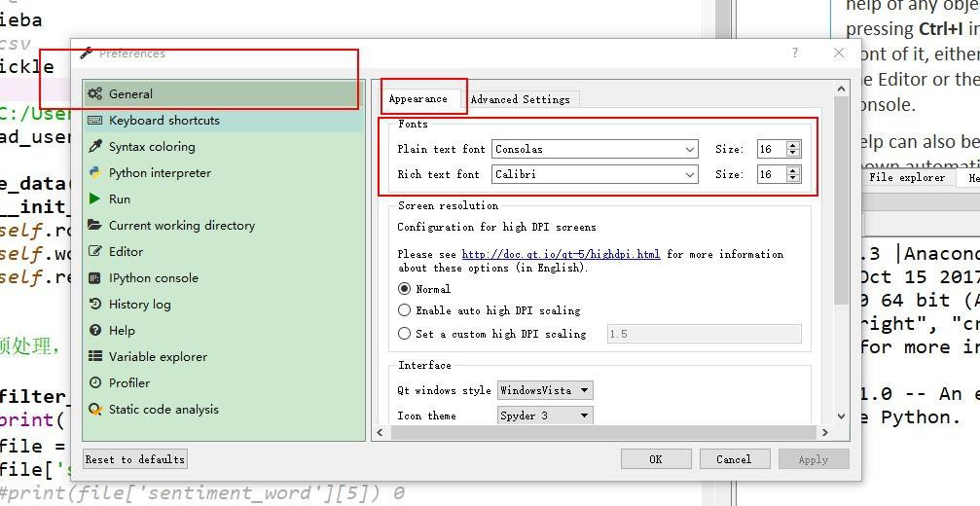
Task: Click the Apply button
Action: (814, 459)
